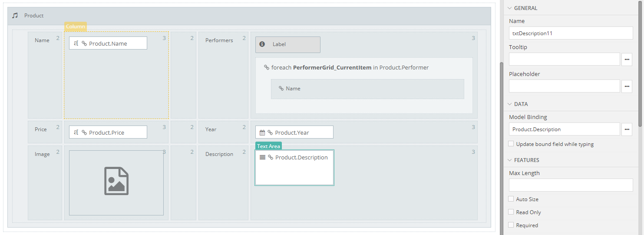644x235 pixels.
Task: Collapse the DATA section
Action: pos(510,104)
